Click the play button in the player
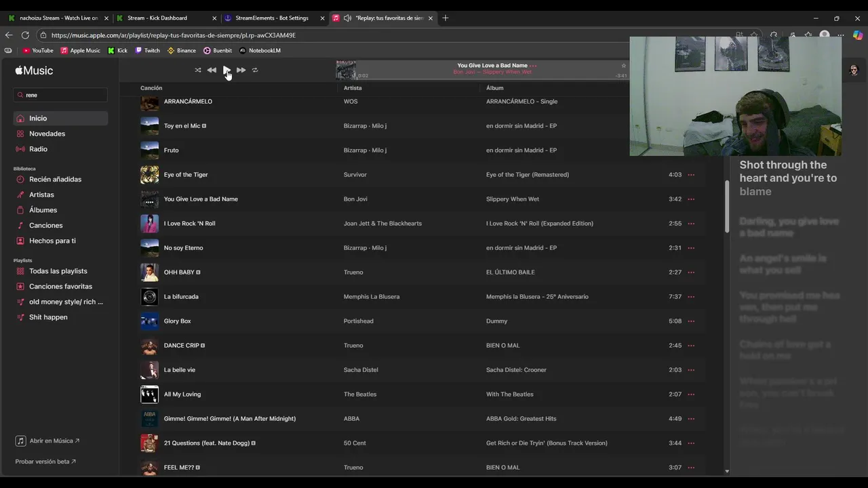The width and height of the screenshot is (868, 488). click(226, 70)
